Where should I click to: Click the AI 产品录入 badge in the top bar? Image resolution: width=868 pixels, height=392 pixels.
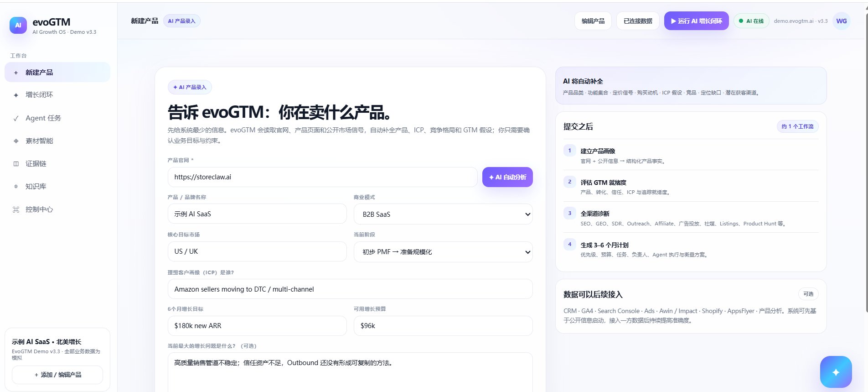coord(181,21)
